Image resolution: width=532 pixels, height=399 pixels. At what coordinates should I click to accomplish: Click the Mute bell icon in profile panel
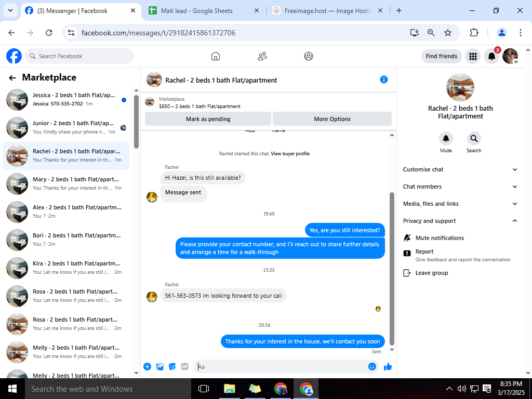coord(446,138)
